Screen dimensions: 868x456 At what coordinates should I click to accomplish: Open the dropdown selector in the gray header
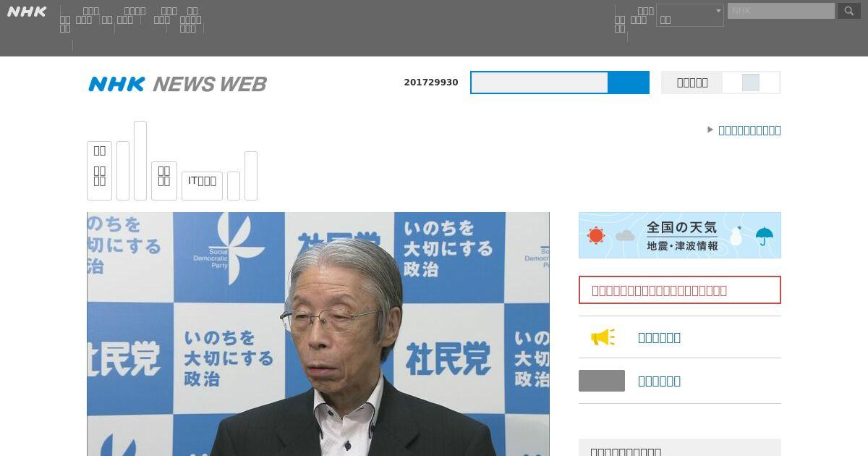click(690, 15)
